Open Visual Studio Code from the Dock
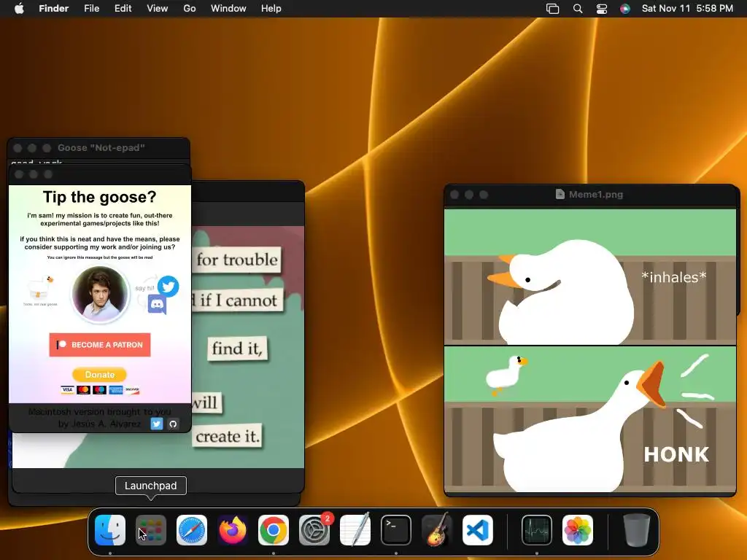The image size is (747, 560). click(x=477, y=530)
